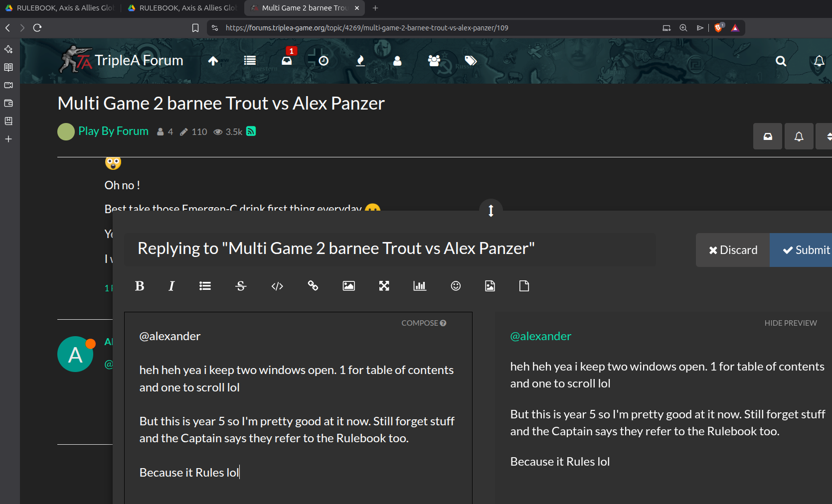View popular topics via the flame icon

[360, 61]
